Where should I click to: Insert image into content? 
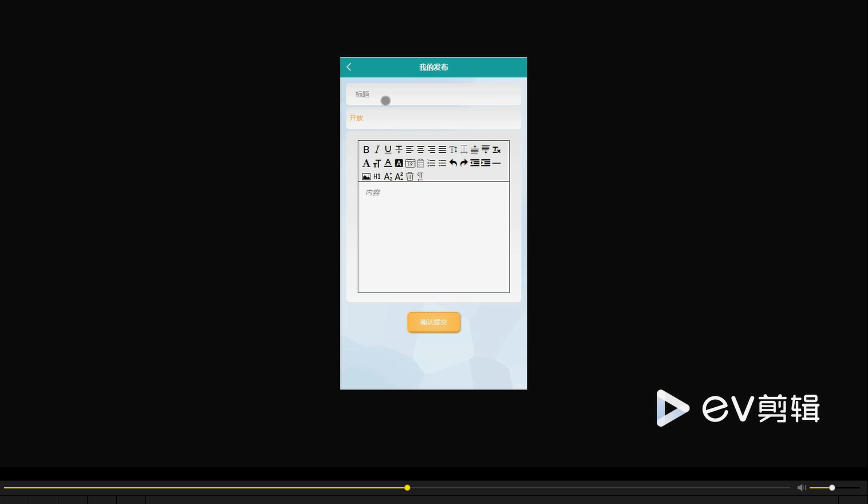[x=366, y=177]
